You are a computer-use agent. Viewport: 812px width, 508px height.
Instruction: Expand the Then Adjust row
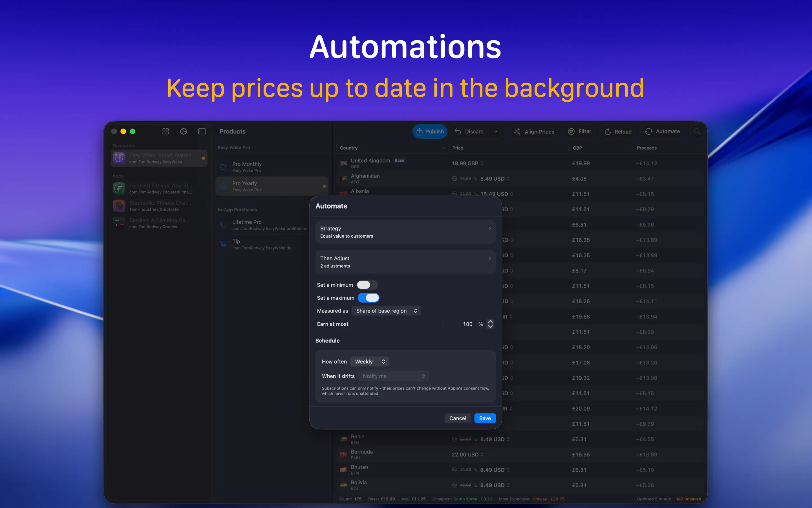(406, 262)
